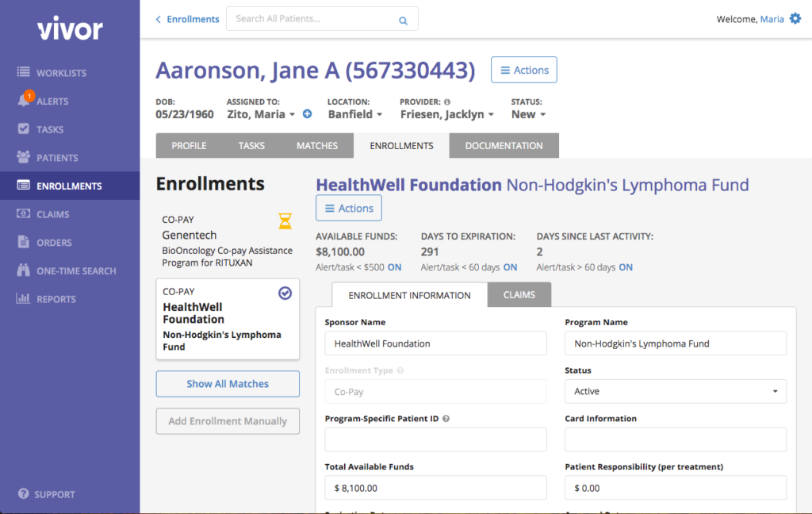812x514 pixels.
Task: Open One-Time Search in the sidebar
Action: [x=70, y=270]
